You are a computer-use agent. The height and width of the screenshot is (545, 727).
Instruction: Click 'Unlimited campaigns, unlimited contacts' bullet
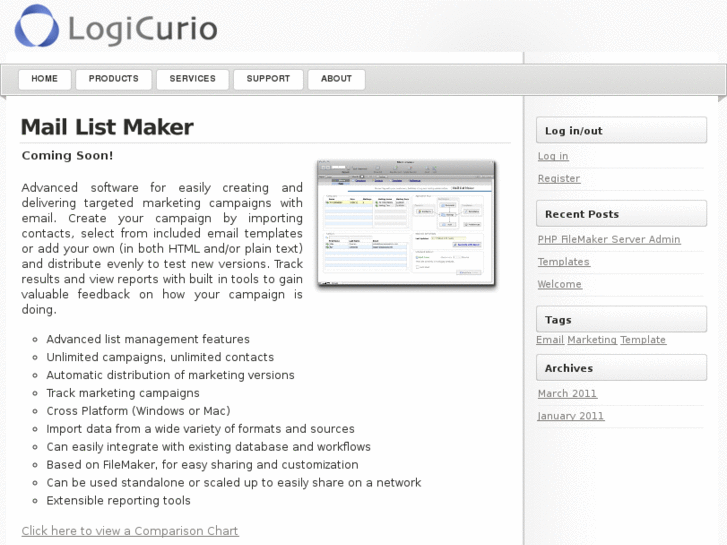point(160,357)
